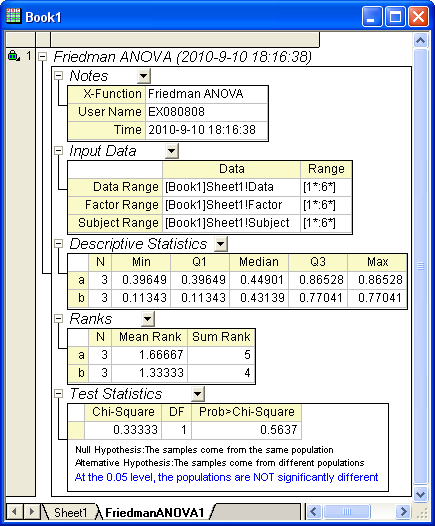Open the Ranks dropdown arrow
This screenshot has height=526, width=435.
point(148,319)
